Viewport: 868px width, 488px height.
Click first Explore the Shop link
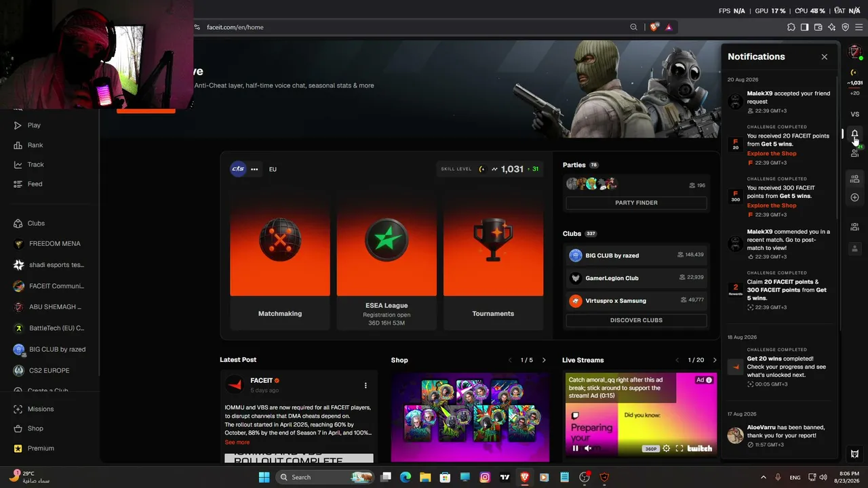pyautogui.click(x=772, y=154)
